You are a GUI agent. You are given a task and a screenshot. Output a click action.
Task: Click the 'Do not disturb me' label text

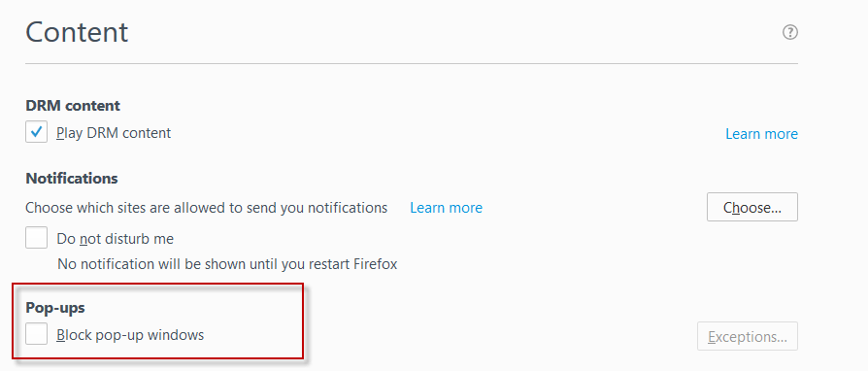pos(116,239)
